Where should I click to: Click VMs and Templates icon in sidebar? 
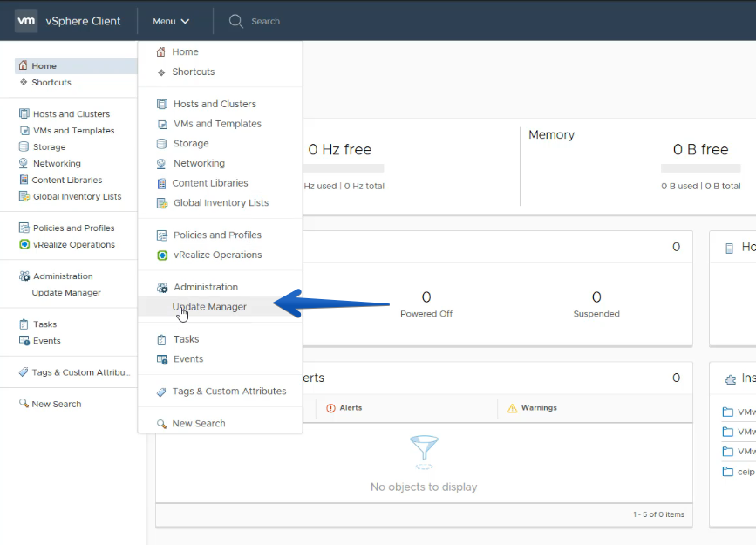[x=24, y=130]
